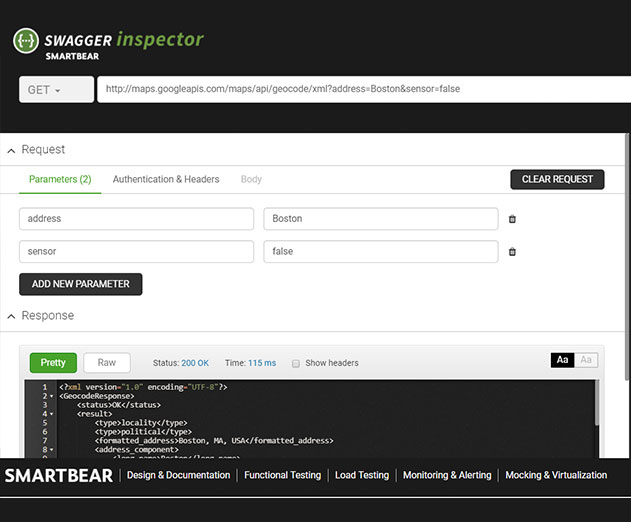The image size is (631, 522).
Task: Open Functional Testing link
Action: coord(283,475)
